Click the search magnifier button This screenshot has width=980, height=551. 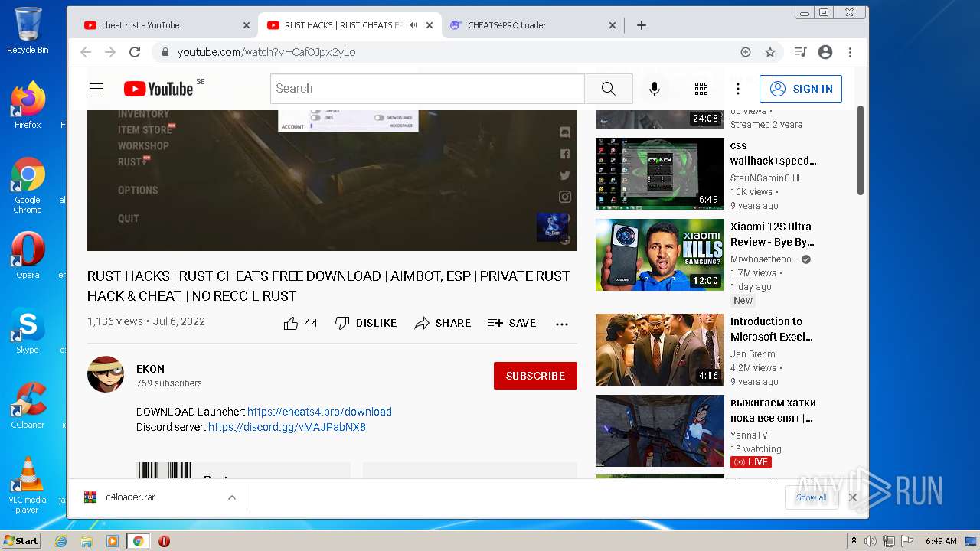tap(608, 89)
